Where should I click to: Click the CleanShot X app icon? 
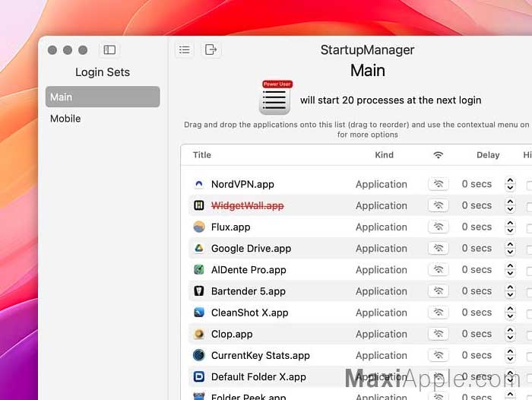point(199,313)
